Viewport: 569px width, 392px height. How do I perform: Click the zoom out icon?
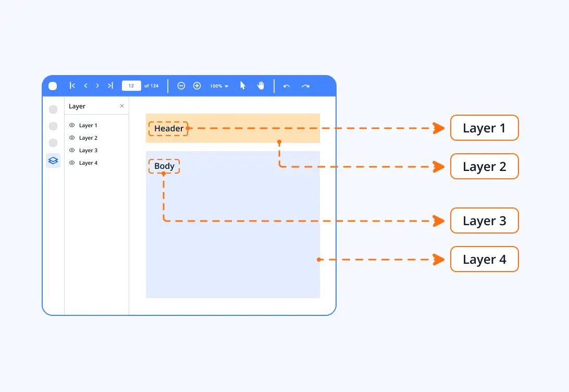coord(181,85)
